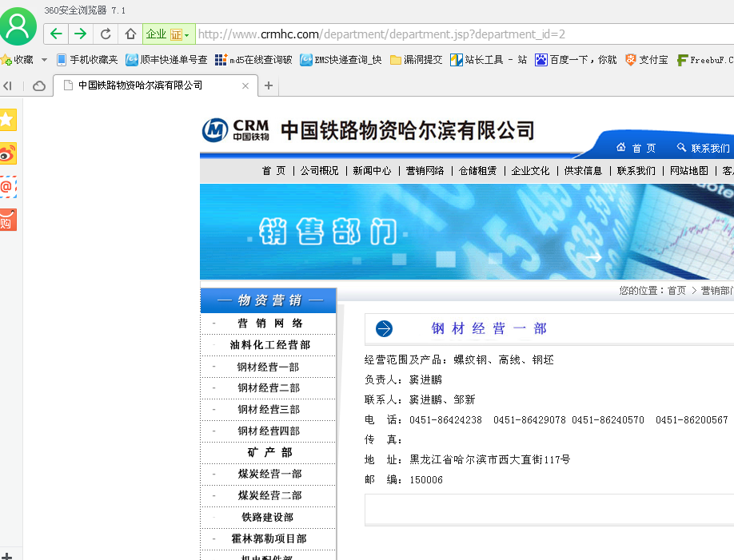Click the 物资营销 sidebar header
734x560 pixels.
tap(269, 300)
